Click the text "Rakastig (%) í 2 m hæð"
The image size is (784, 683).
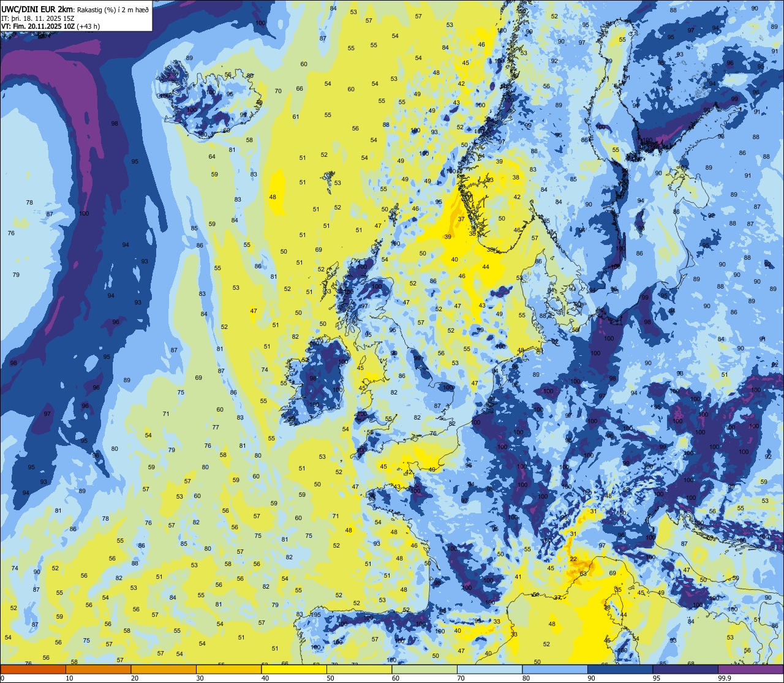click(x=113, y=10)
